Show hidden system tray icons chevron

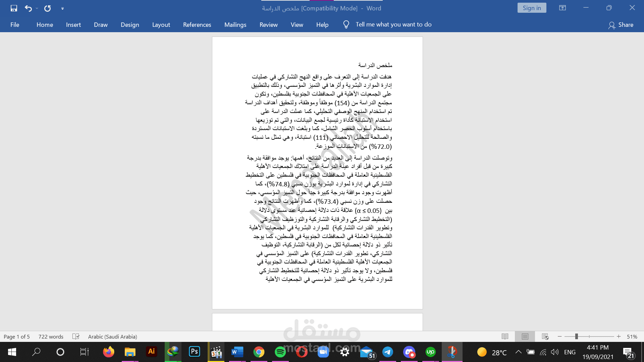(x=518, y=352)
